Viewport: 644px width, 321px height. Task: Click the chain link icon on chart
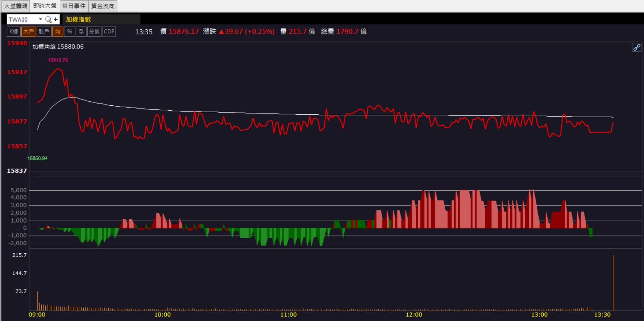tap(636, 47)
